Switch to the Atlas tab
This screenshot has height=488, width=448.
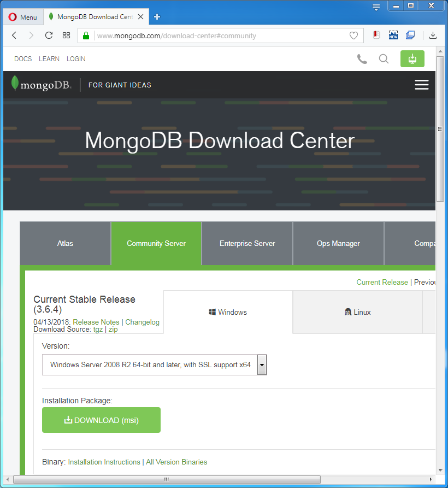point(65,243)
